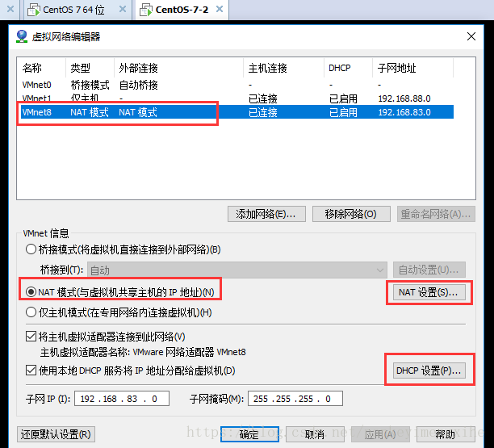Click the 应用(A) button
This screenshot has width=494, height=448.
pyautogui.click(x=380, y=434)
